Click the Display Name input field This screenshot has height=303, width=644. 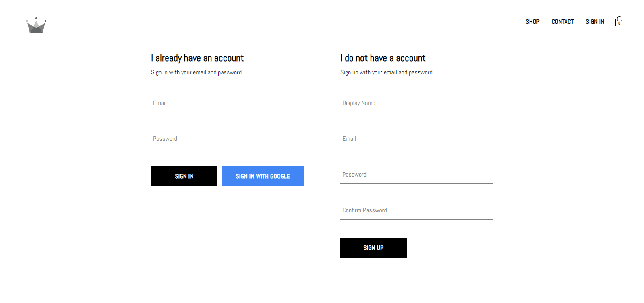416,103
